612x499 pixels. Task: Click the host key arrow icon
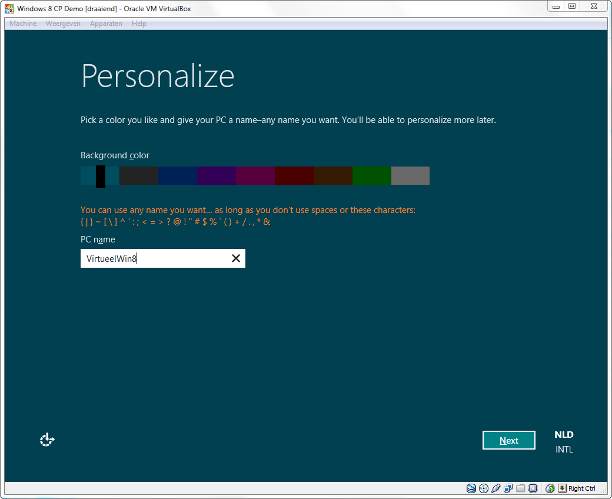pyautogui.click(x=562, y=488)
